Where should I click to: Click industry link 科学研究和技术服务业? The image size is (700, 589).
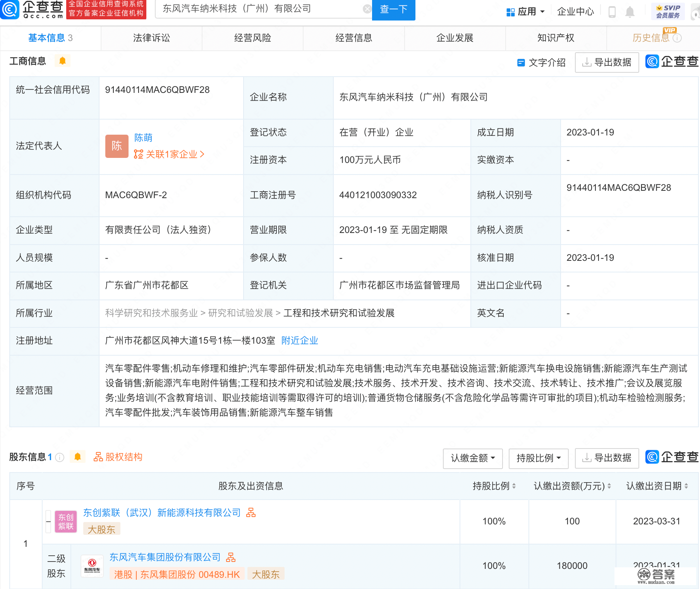[x=151, y=313]
